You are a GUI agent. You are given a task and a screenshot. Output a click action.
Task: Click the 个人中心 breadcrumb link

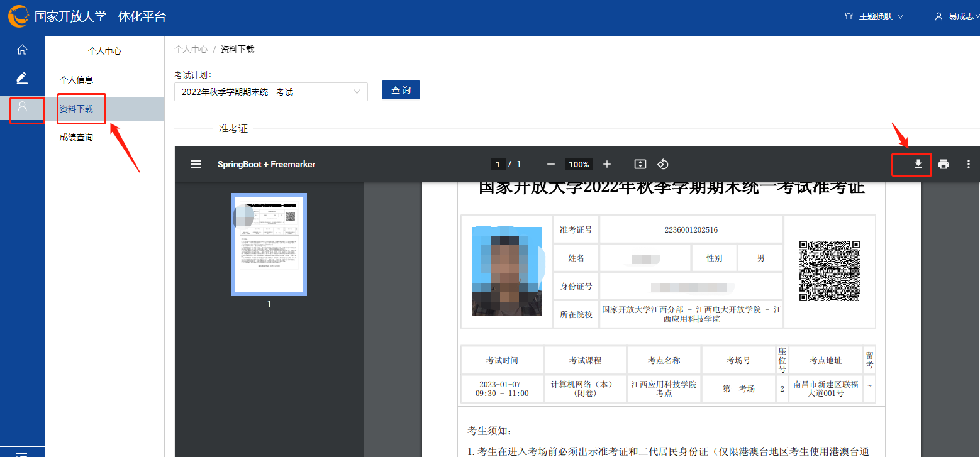tap(191, 49)
